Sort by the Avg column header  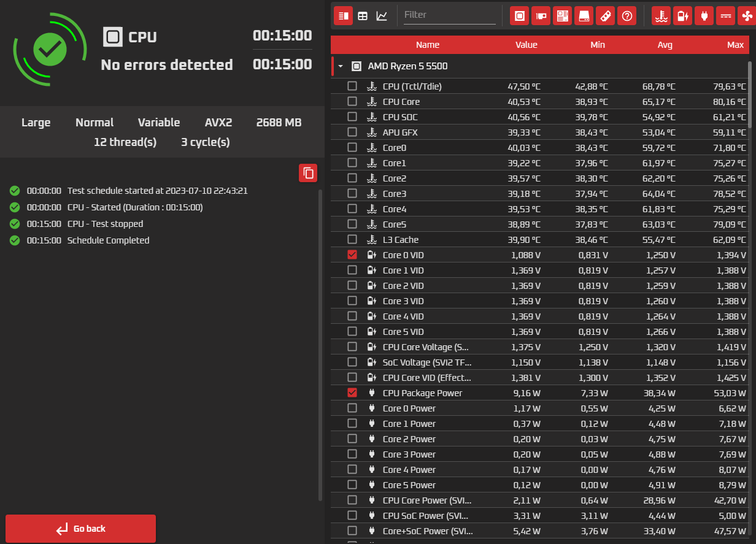665,44
